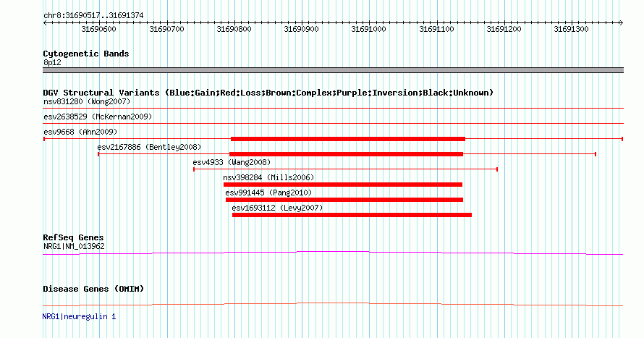Click the esv9668 (Ahn2009) variant label
The width and height of the screenshot is (644, 338).
pos(80,132)
